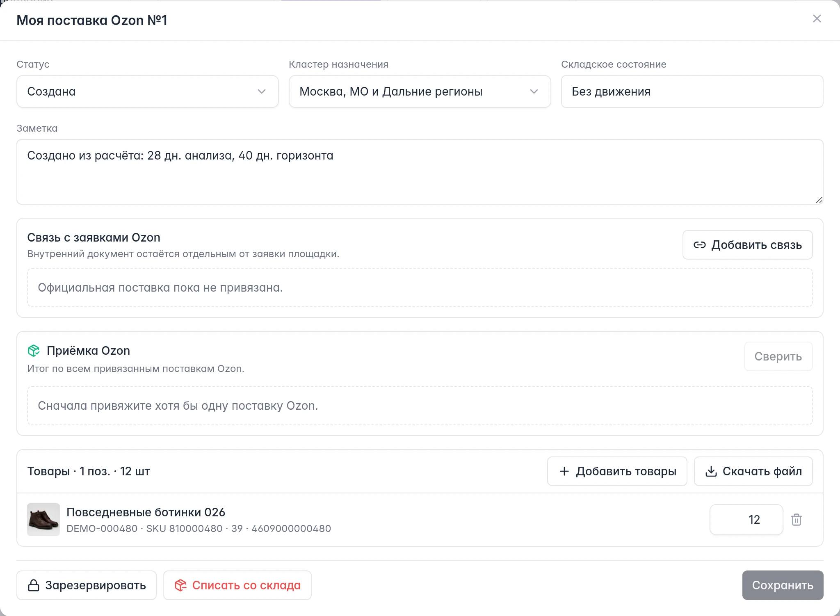Viewport: 840px width, 616px height.
Task: Click the Складское состояние label
Action: [x=614, y=64]
